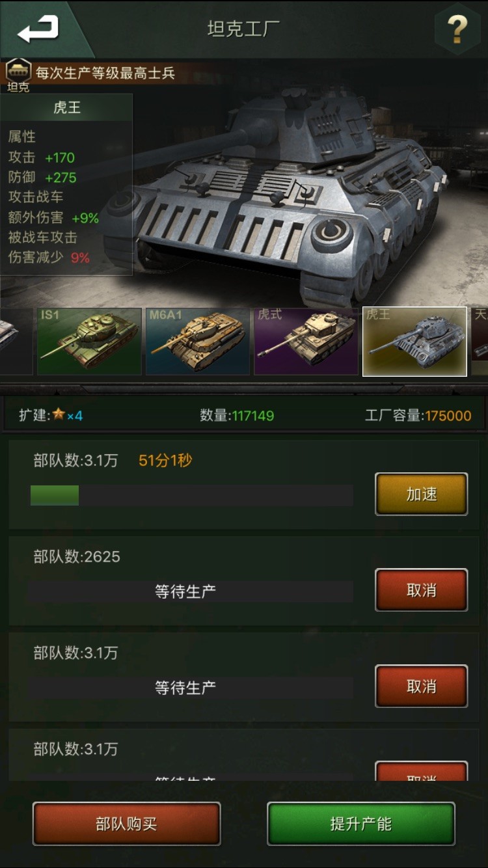Cancel the last partially visible queue item
The width and height of the screenshot is (488, 868).
pyautogui.click(x=421, y=771)
